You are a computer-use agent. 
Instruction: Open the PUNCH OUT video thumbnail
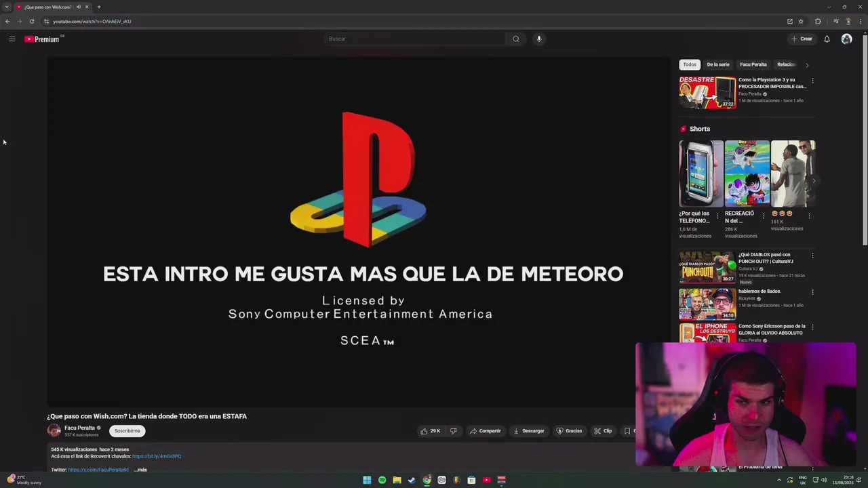coord(707,267)
